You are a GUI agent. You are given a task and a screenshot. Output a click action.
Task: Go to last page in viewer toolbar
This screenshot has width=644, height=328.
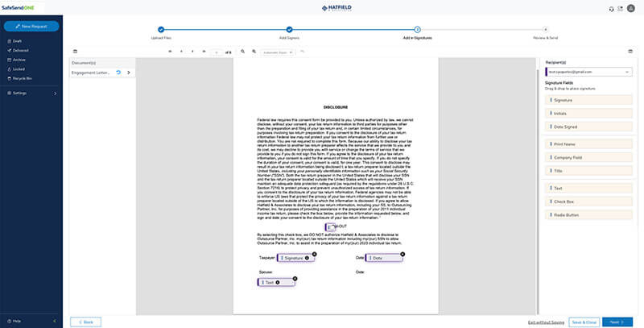click(204, 52)
